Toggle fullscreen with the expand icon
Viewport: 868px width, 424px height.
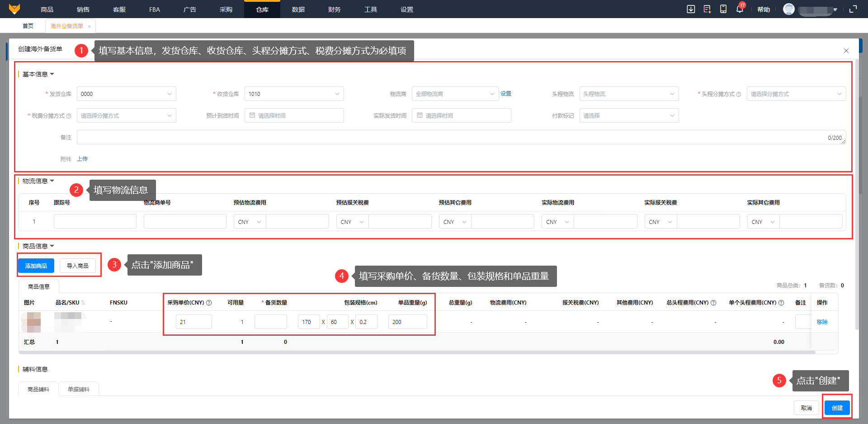click(853, 9)
